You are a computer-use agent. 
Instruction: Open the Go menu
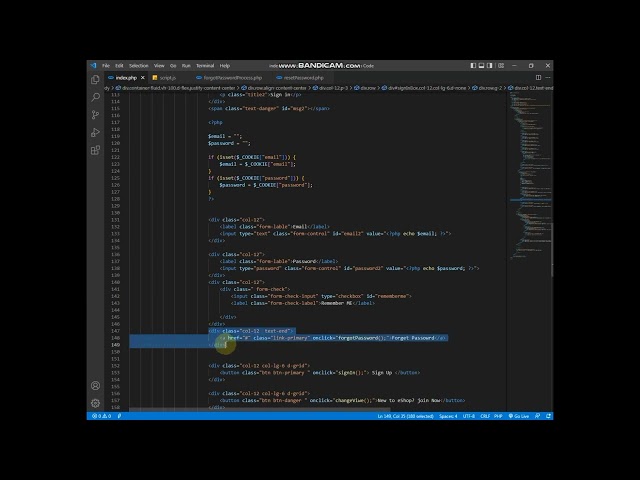point(173,65)
